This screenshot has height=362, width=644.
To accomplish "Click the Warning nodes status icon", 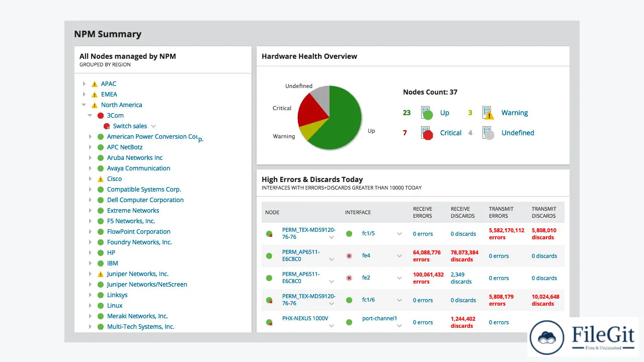I will (x=488, y=113).
